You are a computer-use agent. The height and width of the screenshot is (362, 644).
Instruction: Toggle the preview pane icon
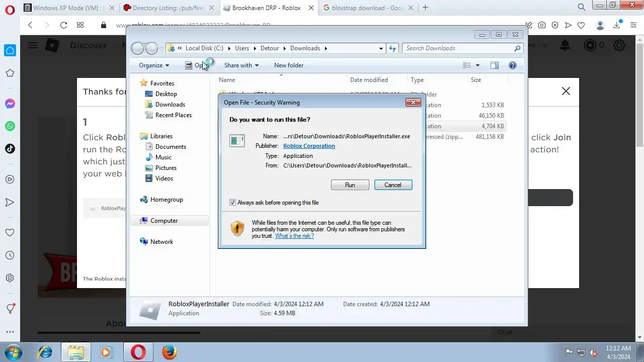point(495,65)
